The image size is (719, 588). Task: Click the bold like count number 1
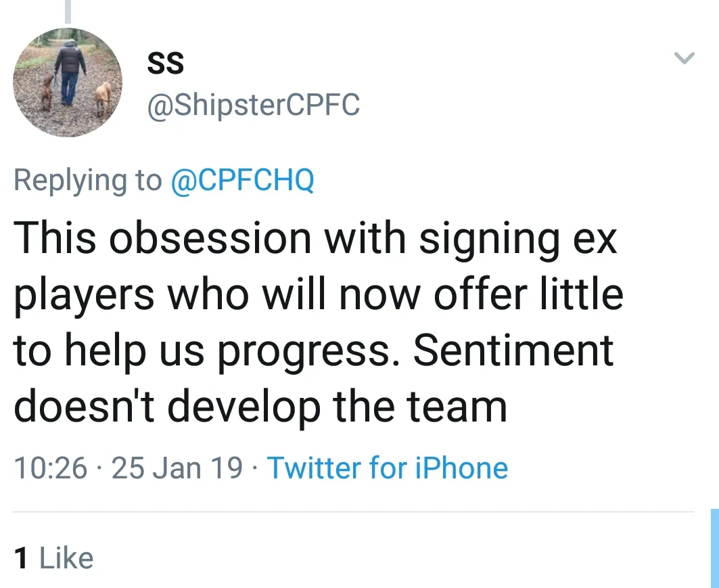(x=21, y=558)
